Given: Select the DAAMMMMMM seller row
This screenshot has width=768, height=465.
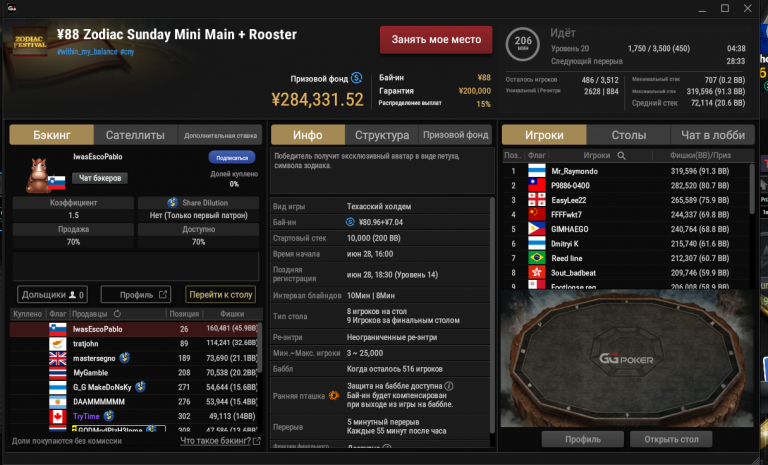Looking at the screenshot, I should click(133, 401).
